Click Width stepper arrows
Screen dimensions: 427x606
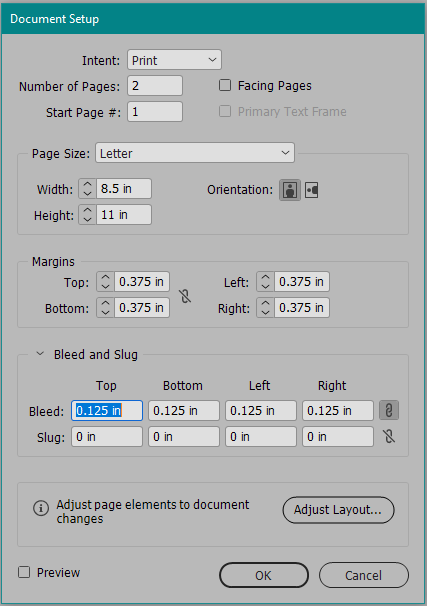(87, 189)
